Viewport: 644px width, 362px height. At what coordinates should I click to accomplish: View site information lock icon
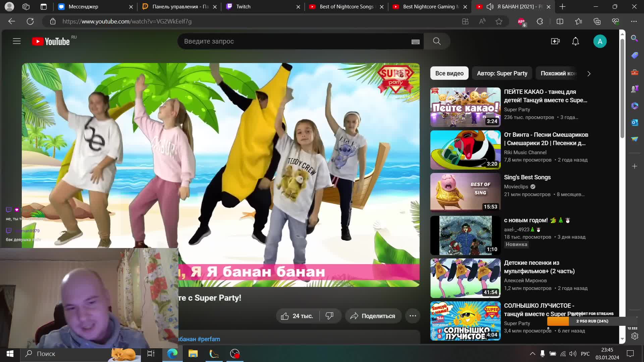[53, 21]
